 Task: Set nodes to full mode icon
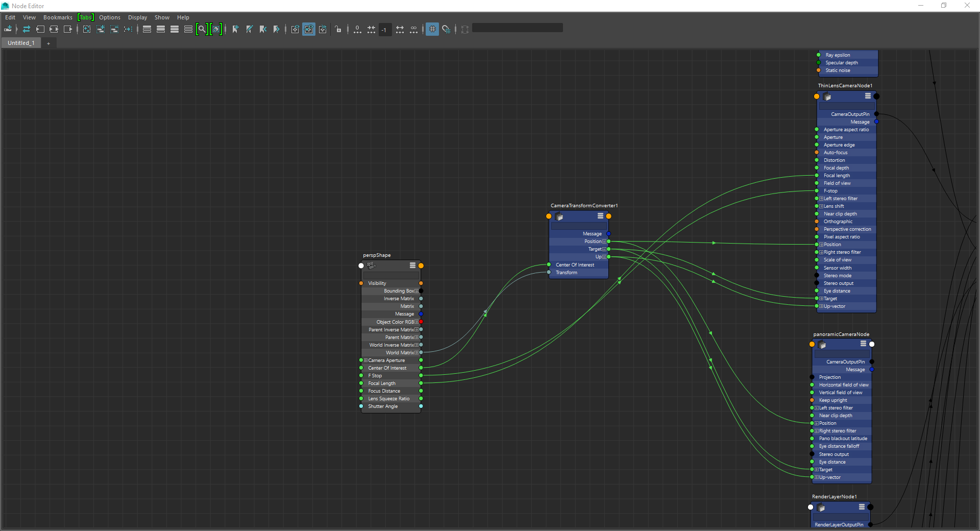(x=175, y=29)
